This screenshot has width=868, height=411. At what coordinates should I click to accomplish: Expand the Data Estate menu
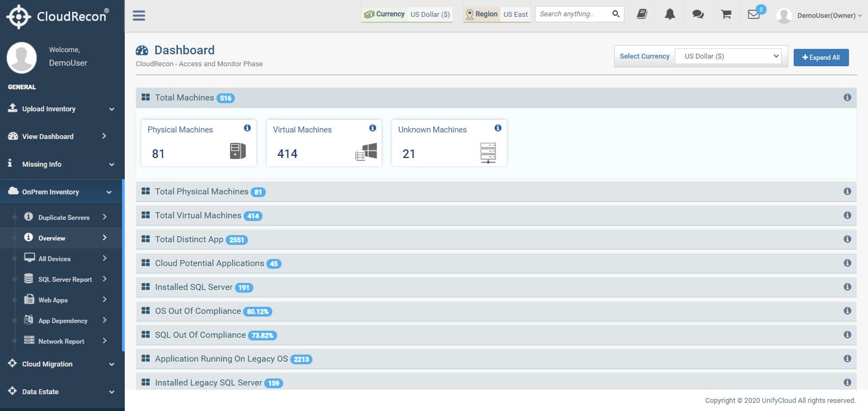62,391
